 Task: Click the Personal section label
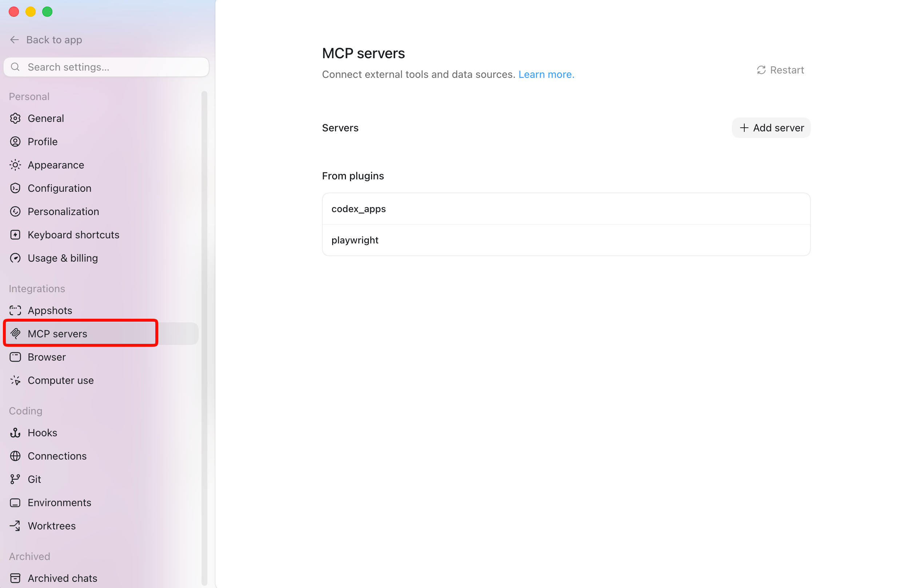[29, 97]
